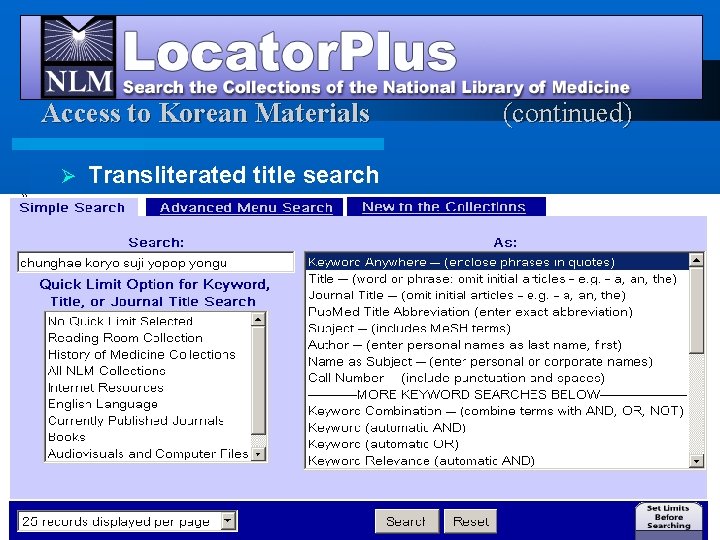Click the As list scrollbar thumb
The width and height of the screenshot is (720, 540).
click(697, 310)
